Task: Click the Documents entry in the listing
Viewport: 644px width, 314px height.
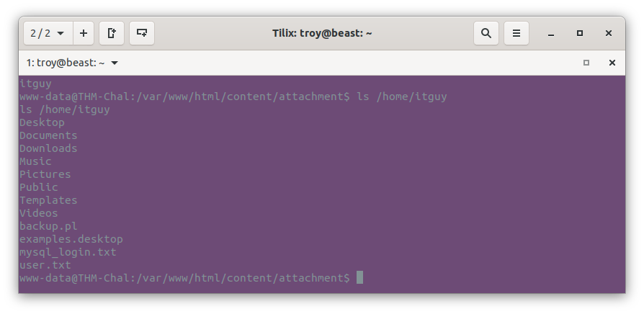Action: (48, 135)
